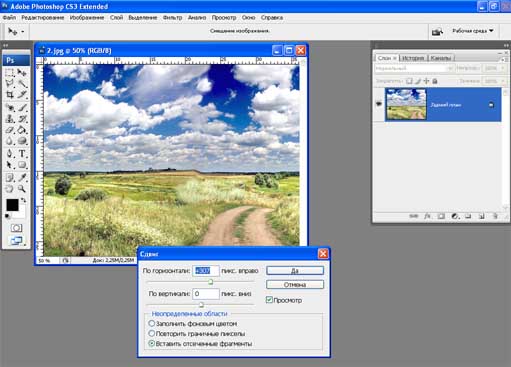Toggle lock all icon in Layers panel
The image size is (511, 367).
click(x=435, y=81)
